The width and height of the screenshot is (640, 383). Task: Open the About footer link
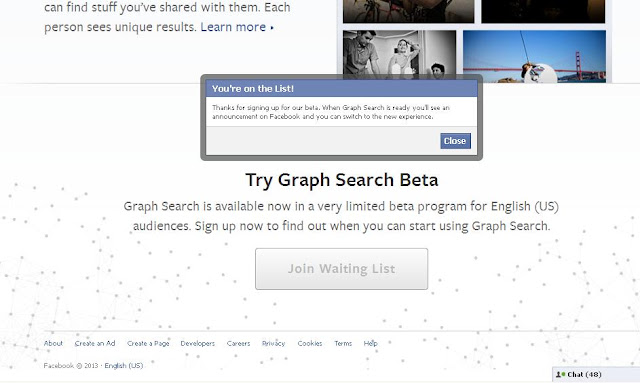(x=53, y=343)
